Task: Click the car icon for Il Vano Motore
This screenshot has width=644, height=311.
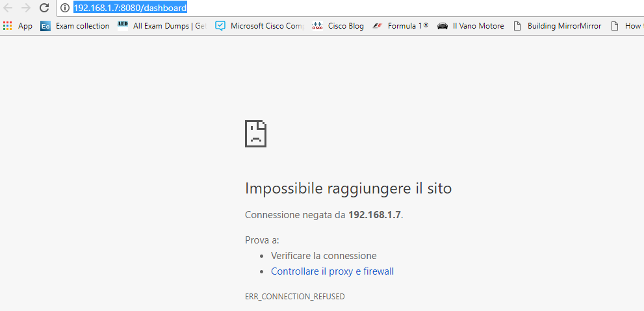Action: point(443,26)
